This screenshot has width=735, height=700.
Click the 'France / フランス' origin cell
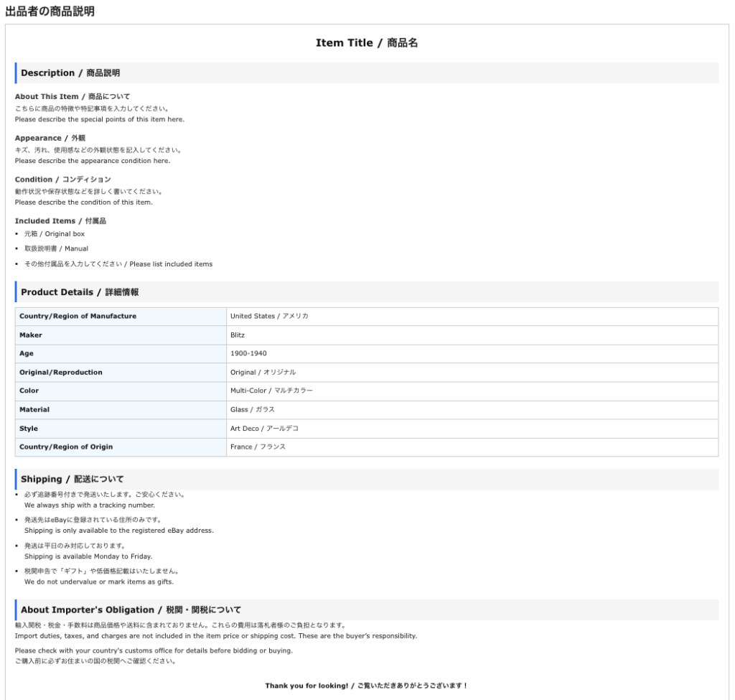point(258,447)
